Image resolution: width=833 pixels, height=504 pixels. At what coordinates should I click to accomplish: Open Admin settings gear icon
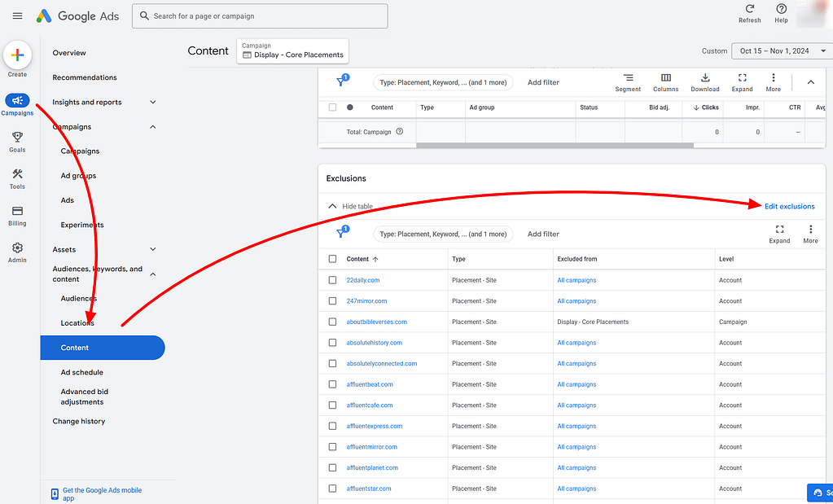click(x=17, y=248)
